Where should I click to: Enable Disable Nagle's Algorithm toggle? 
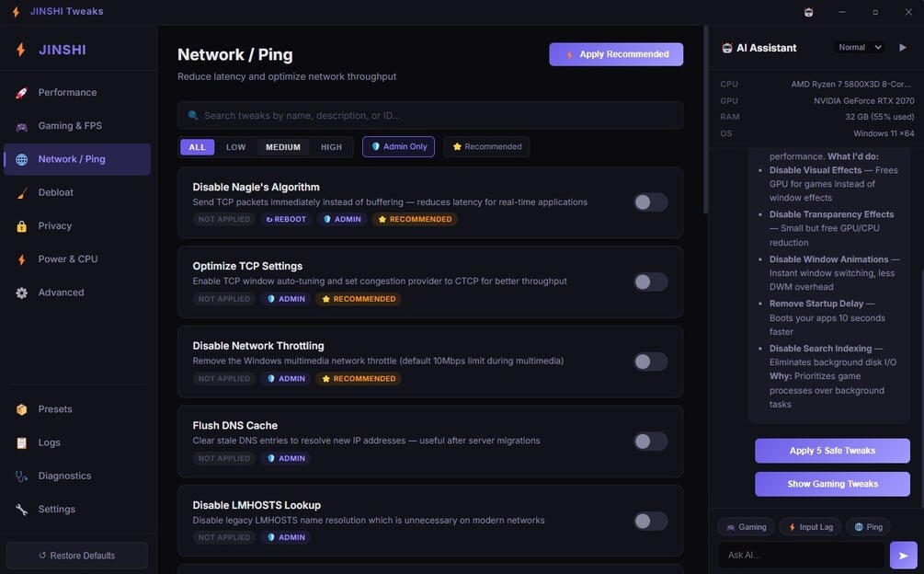point(650,202)
